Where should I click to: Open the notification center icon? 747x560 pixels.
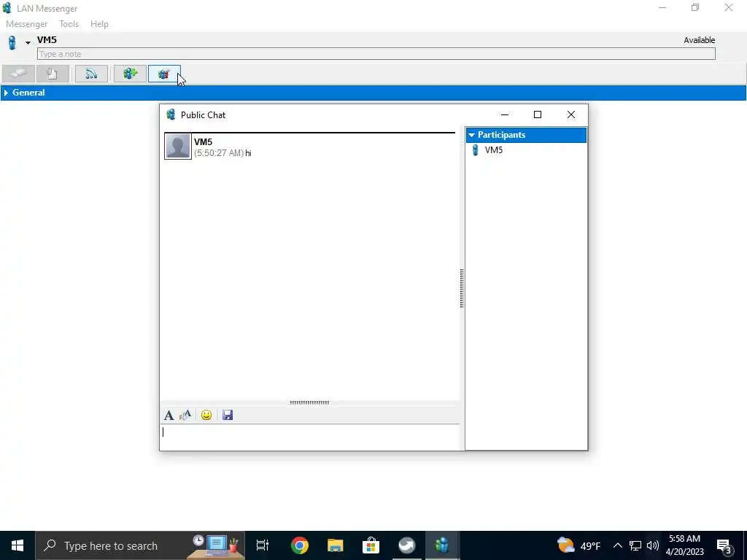tap(726, 546)
